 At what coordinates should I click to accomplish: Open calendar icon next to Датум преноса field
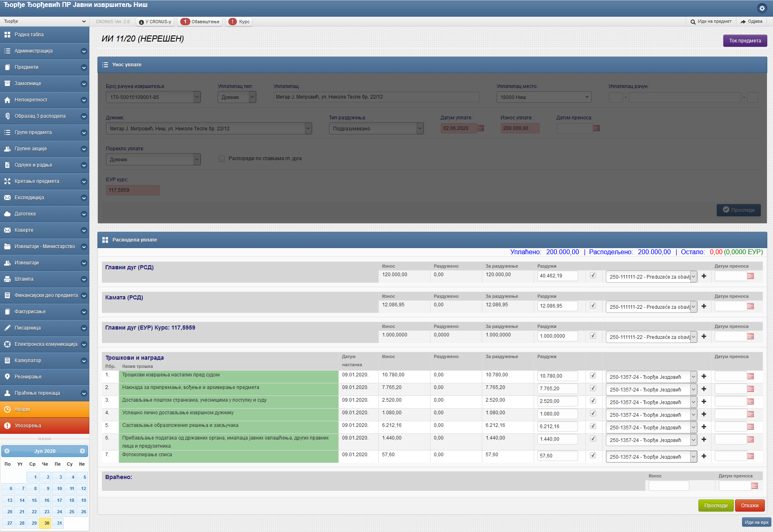(x=596, y=128)
